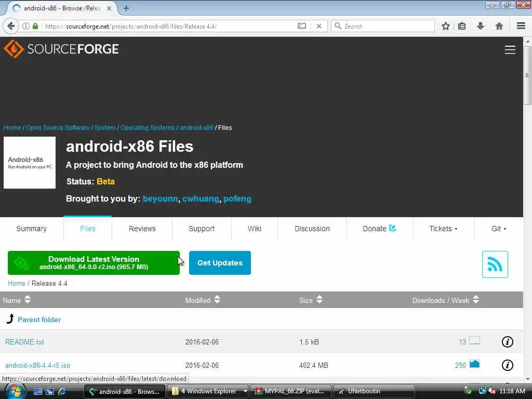Open Parent folder link
The image size is (532, 399).
click(39, 320)
